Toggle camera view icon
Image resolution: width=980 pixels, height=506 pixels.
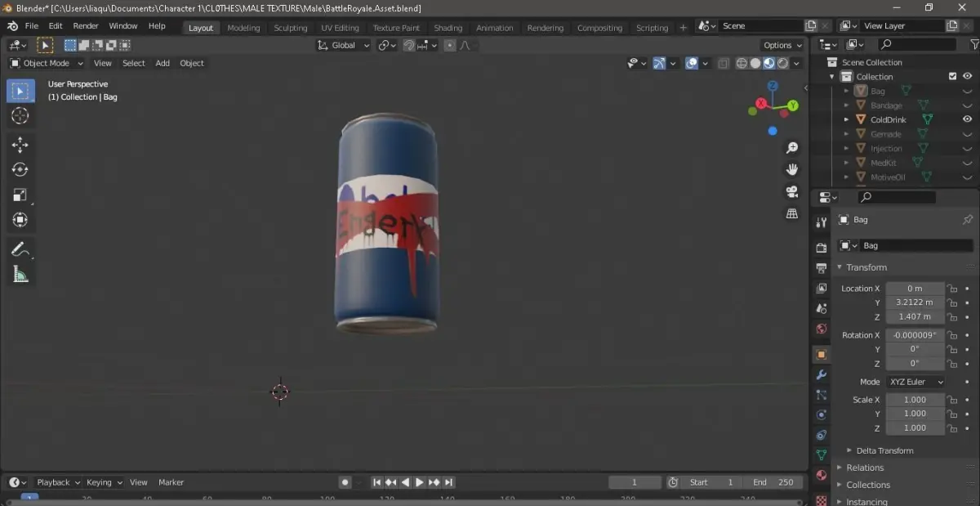click(x=791, y=191)
